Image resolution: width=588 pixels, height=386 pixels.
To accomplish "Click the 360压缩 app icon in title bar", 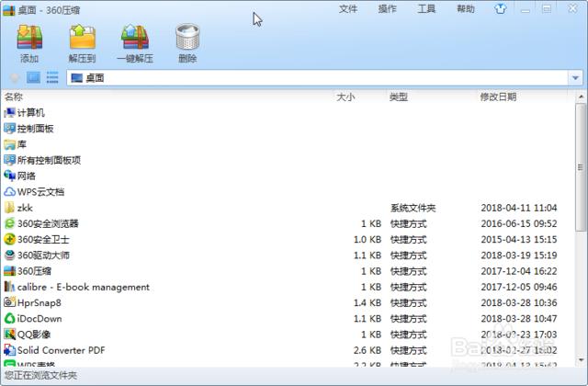I will pyautogui.click(x=9, y=9).
